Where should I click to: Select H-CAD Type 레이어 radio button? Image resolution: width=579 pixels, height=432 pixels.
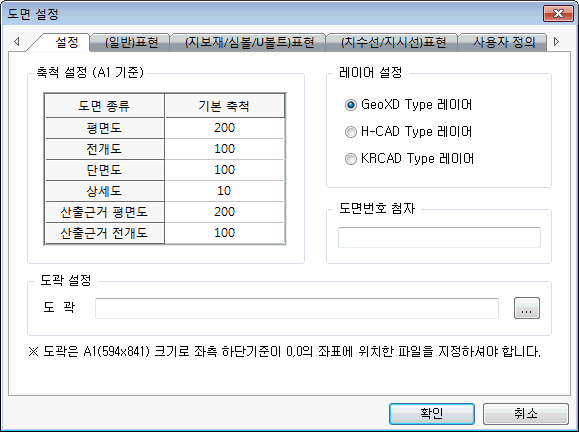[x=350, y=132]
